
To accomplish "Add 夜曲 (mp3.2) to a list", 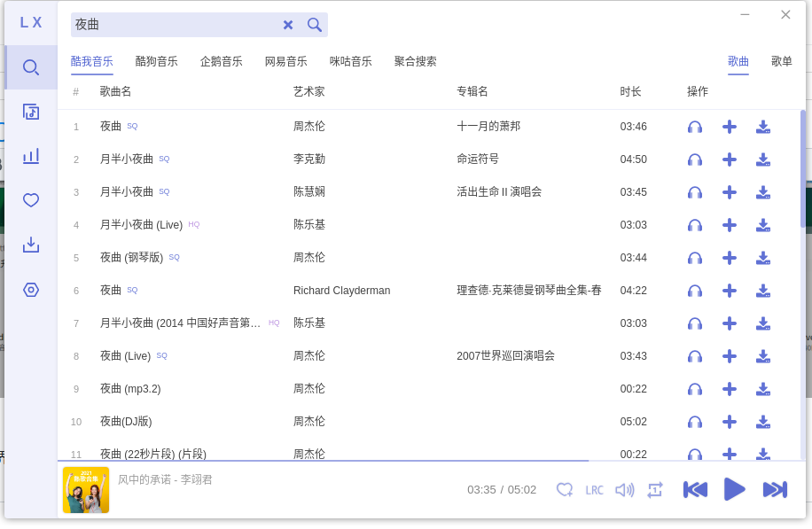I will click(730, 389).
